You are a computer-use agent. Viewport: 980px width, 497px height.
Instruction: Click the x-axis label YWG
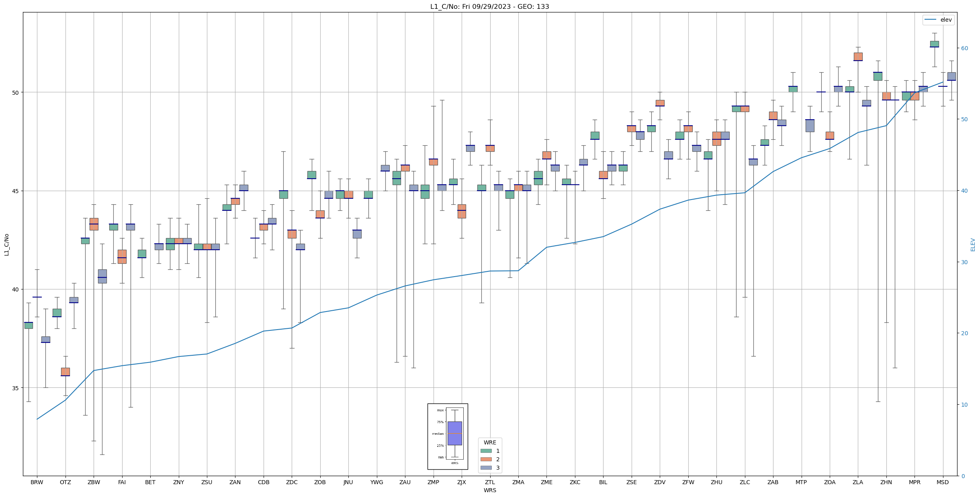point(376,482)
